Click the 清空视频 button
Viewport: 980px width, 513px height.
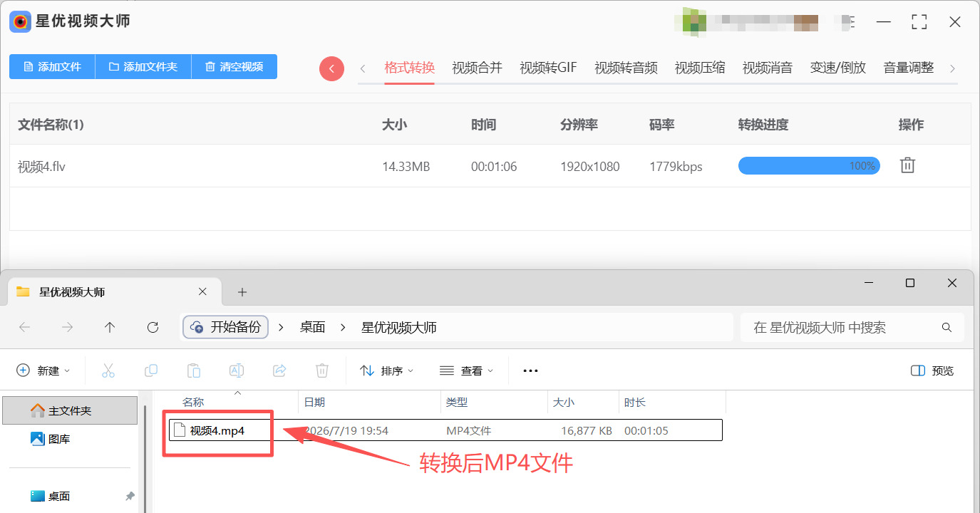point(234,66)
